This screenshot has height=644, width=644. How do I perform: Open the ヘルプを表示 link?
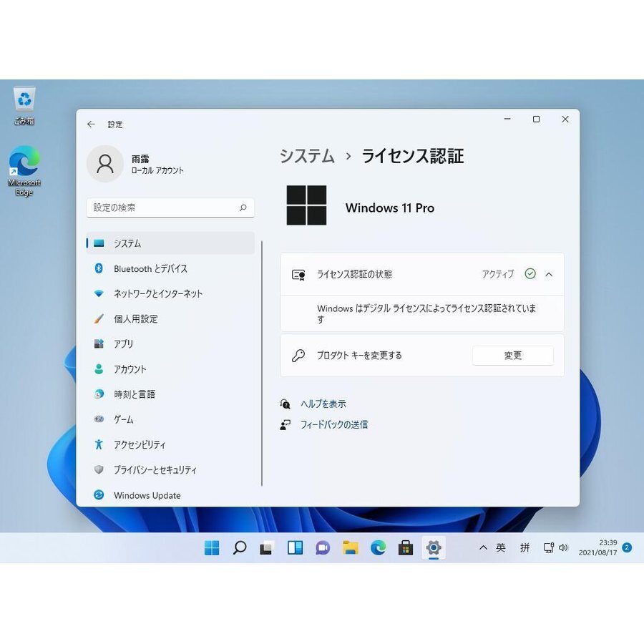tap(323, 403)
